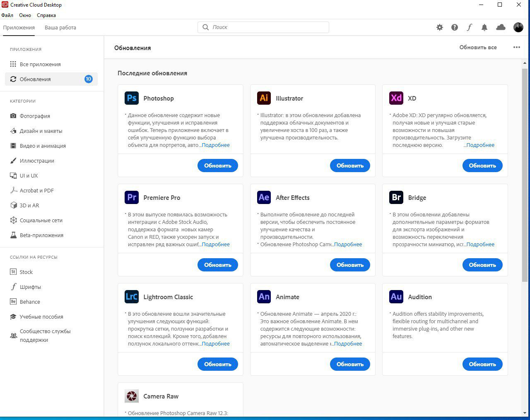Open Social networks (Социальные сети) category
The width and height of the screenshot is (530, 420).
[51, 220]
